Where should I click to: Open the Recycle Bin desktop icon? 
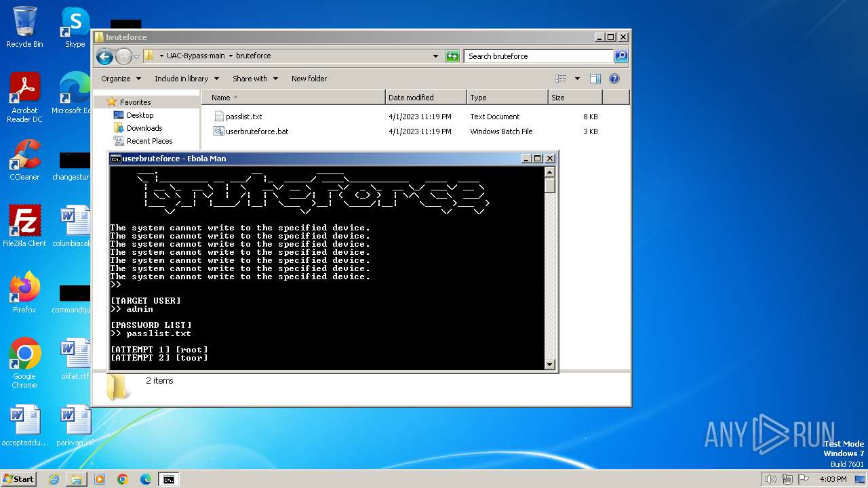tap(24, 27)
